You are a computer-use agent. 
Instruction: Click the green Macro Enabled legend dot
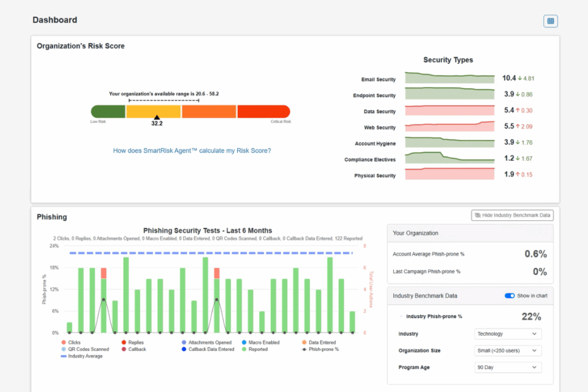[x=245, y=342]
